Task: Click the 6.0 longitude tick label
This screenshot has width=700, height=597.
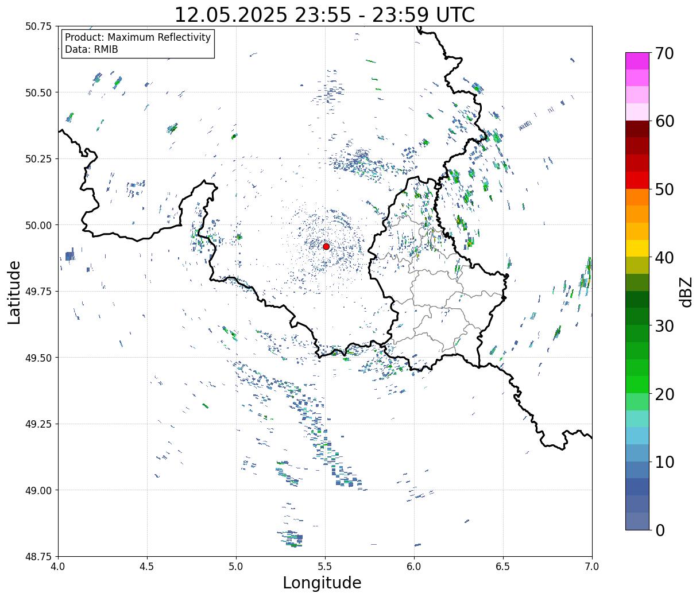Action: coord(414,567)
